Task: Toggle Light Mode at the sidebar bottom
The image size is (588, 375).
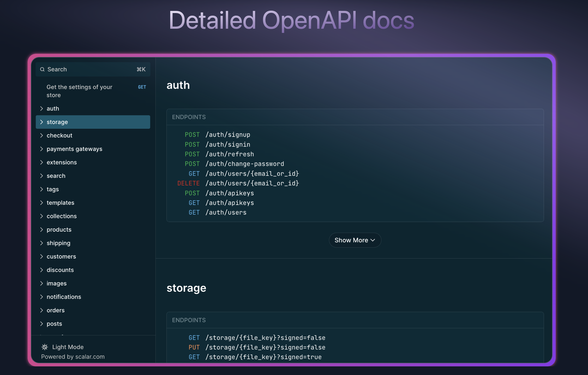Action: [63, 347]
